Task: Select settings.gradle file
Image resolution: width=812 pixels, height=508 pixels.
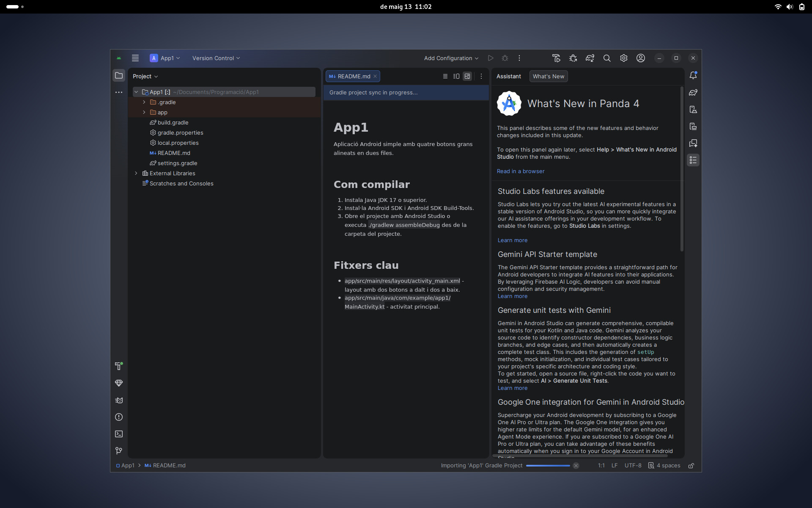Action: pos(173,163)
